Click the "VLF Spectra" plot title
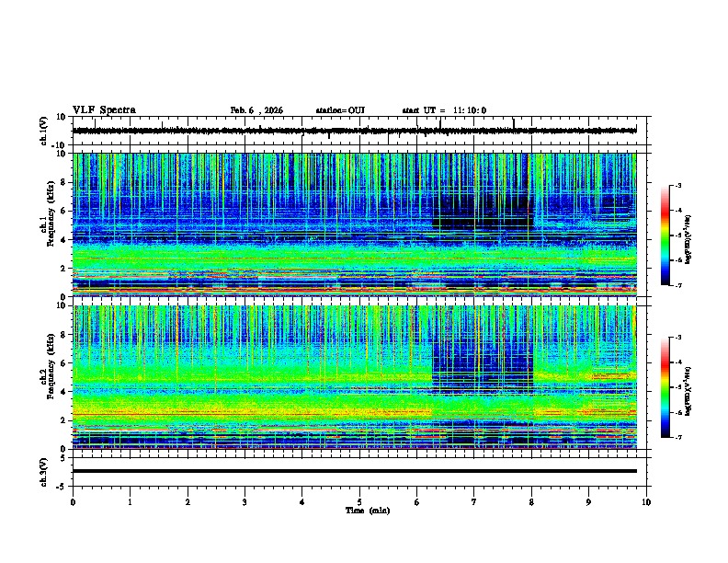Image resolution: width=728 pixels, height=563 pixels. [104, 110]
